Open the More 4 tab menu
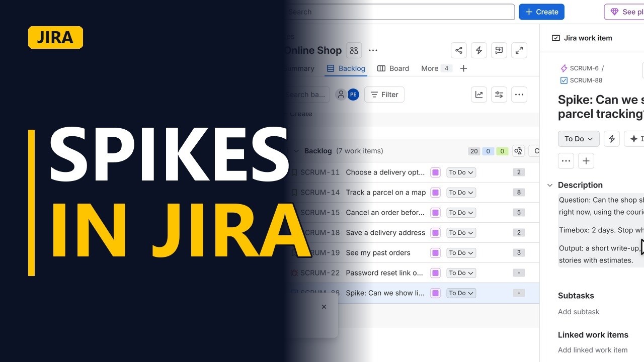644x362 pixels. (x=436, y=68)
